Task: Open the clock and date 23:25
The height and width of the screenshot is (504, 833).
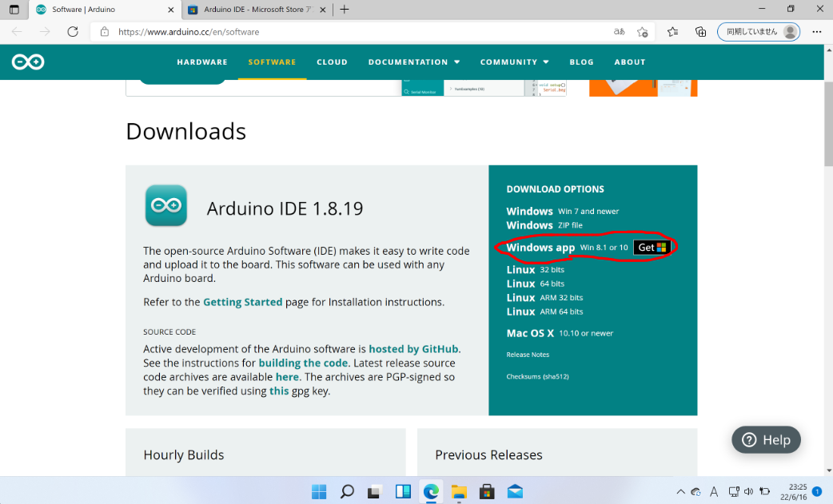Action: point(794,492)
